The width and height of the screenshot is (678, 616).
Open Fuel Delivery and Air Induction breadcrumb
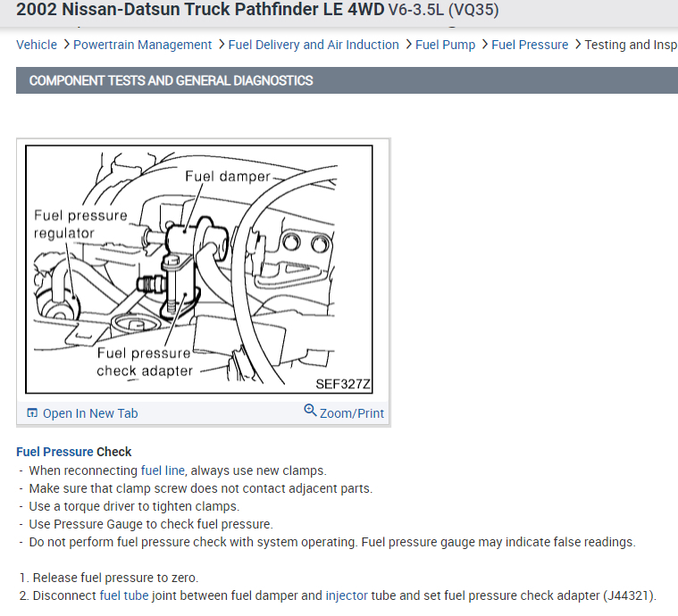[x=314, y=45]
